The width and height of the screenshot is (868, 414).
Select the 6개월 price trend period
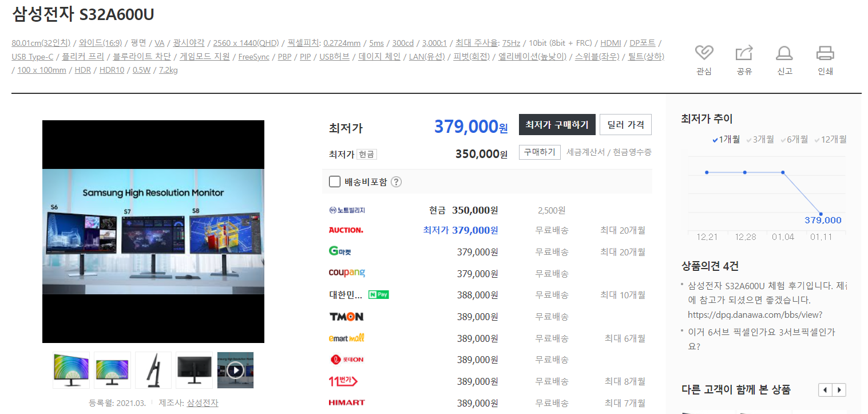pyautogui.click(x=794, y=139)
